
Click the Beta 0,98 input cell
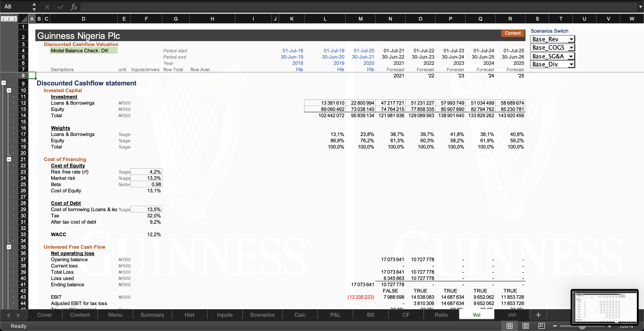pyautogui.click(x=146, y=184)
